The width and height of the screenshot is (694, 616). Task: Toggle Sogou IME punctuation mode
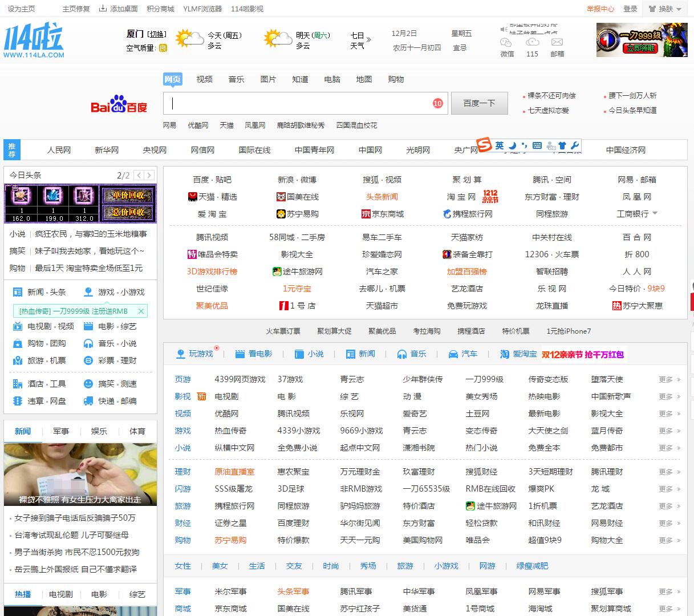(x=524, y=146)
